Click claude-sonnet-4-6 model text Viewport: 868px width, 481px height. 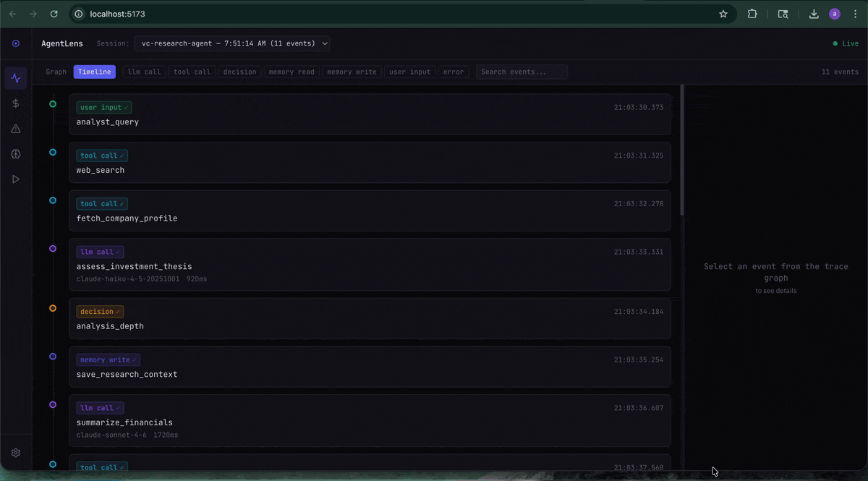click(x=112, y=435)
